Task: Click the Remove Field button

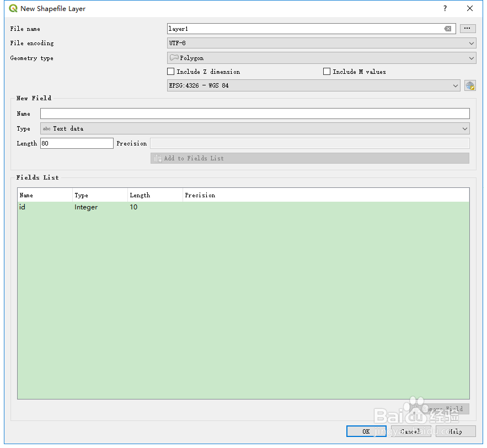Action: [x=441, y=409]
